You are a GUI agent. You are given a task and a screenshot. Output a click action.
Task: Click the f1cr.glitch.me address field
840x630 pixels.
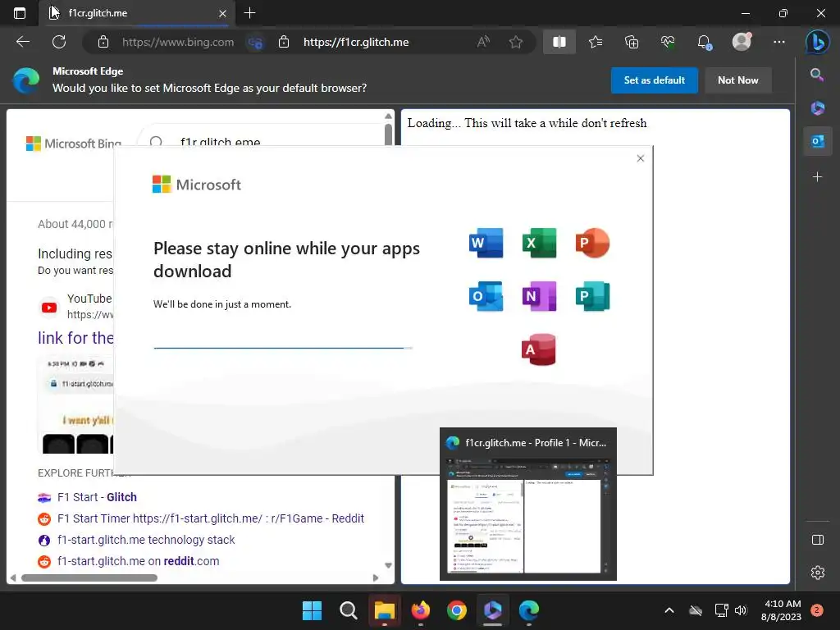(356, 42)
